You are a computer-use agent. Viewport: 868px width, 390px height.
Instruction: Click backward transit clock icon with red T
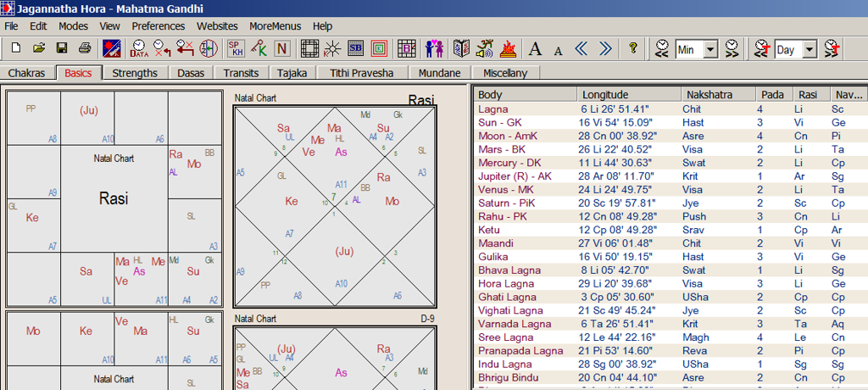(x=761, y=49)
